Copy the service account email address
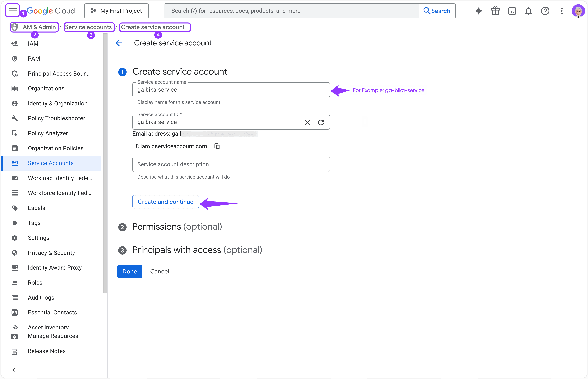588x379 pixels. (x=217, y=146)
